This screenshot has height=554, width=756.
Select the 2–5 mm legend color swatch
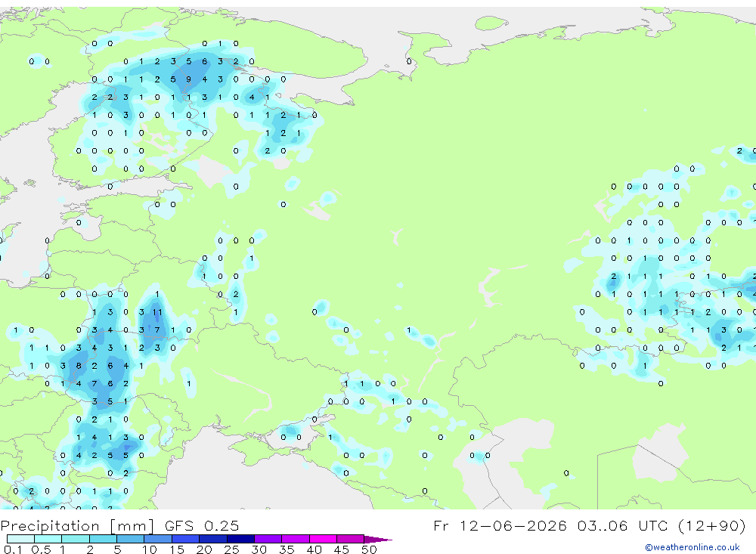point(103,539)
